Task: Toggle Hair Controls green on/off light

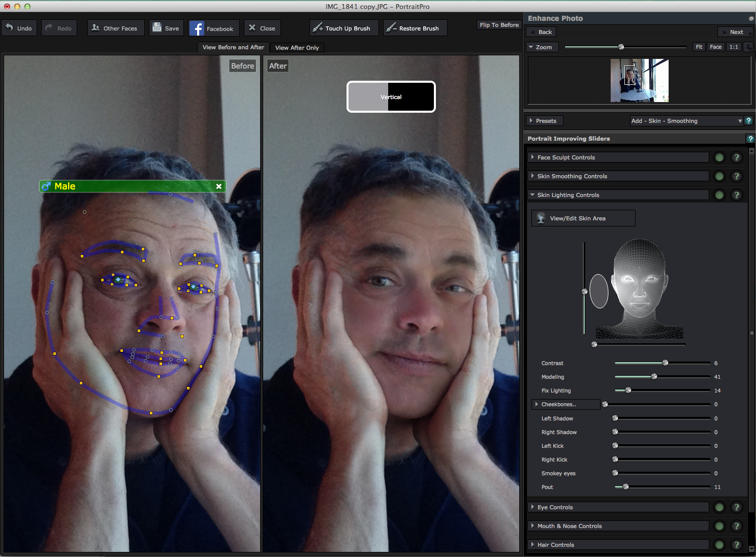Action: [719, 545]
